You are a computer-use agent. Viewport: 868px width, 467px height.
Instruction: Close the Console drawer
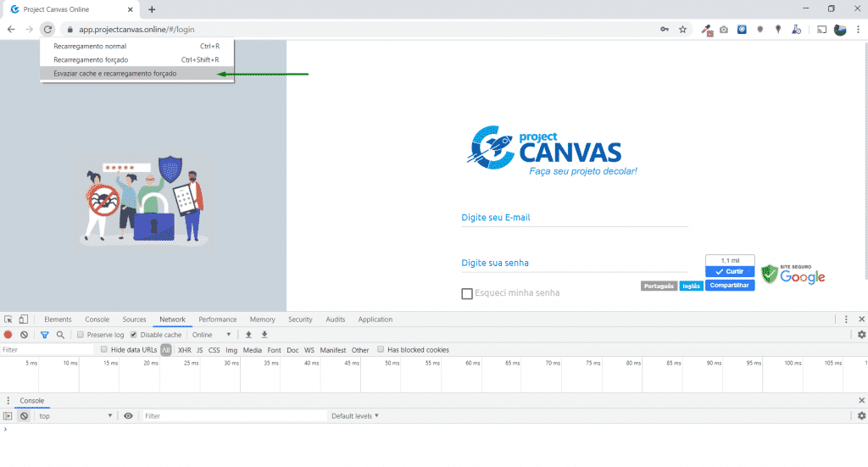tap(861, 401)
